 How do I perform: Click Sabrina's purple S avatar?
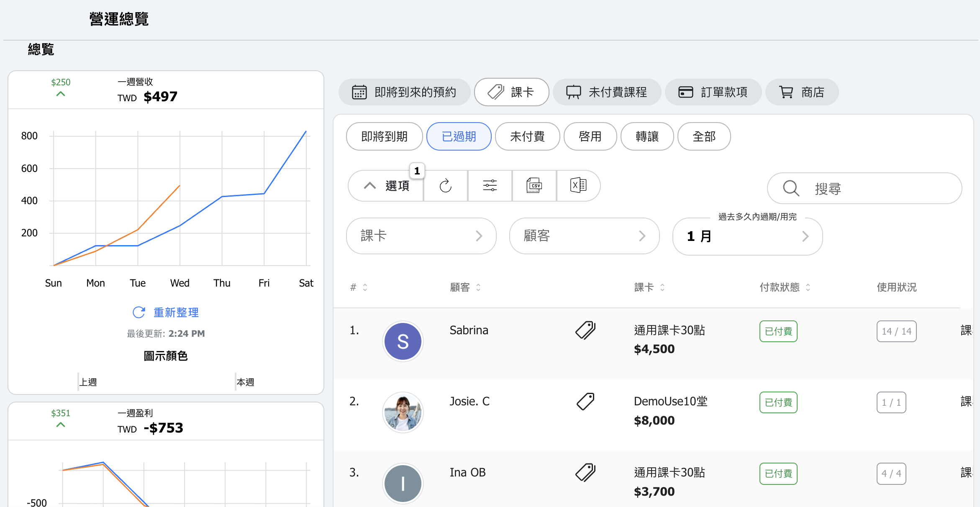(x=403, y=341)
